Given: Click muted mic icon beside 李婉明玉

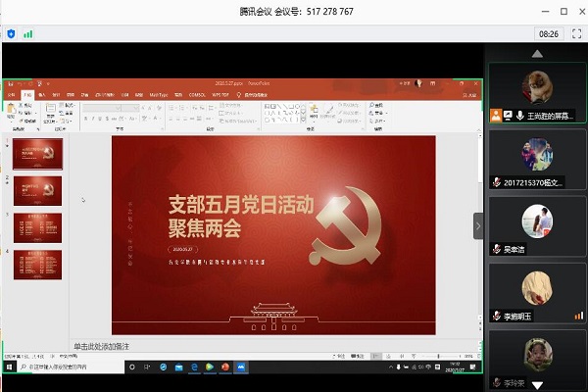Looking at the screenshot, I should [x=497, y=316].
